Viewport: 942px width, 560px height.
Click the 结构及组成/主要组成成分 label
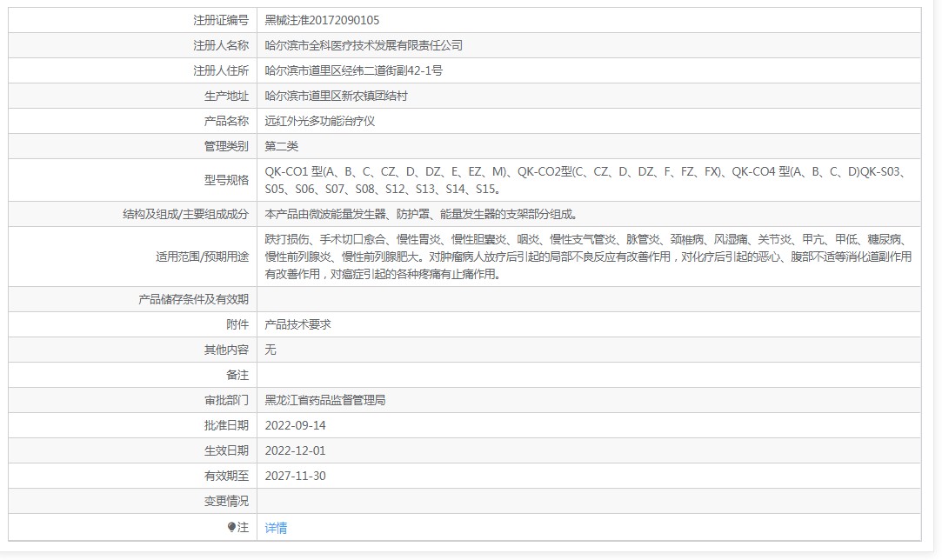[185, 215]
